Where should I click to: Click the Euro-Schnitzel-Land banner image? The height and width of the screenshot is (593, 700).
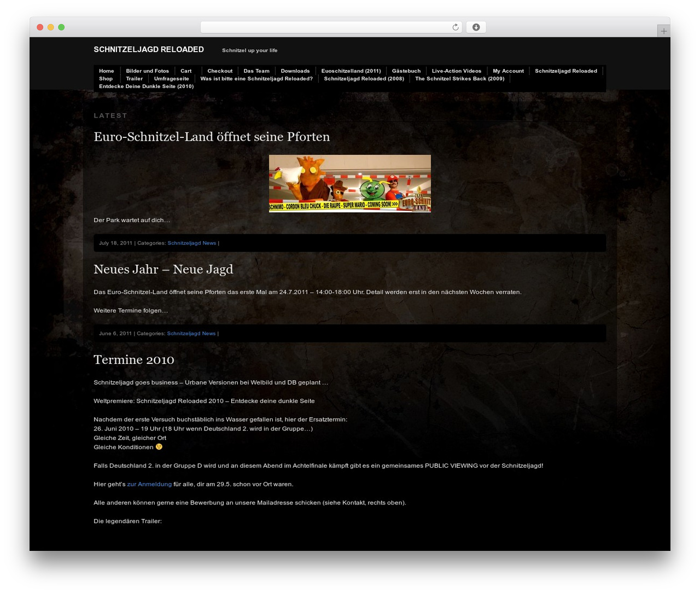(x=350, y=183)
